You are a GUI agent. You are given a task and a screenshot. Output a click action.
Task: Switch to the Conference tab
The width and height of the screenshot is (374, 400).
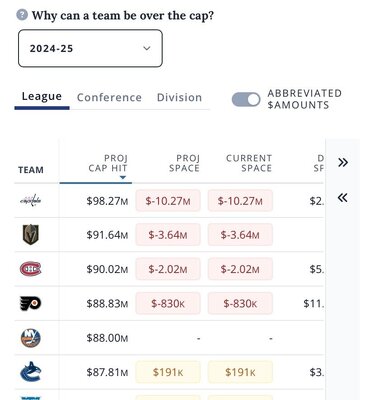(109, 97)
